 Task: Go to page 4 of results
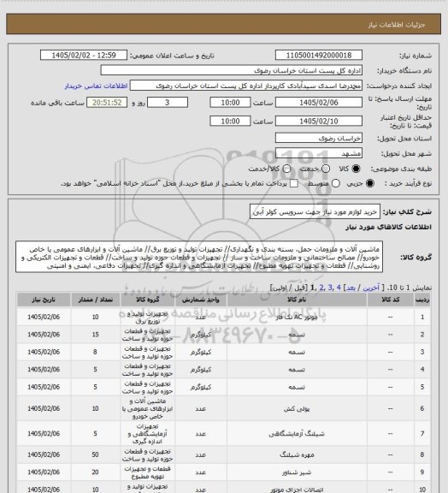point(339,288)
